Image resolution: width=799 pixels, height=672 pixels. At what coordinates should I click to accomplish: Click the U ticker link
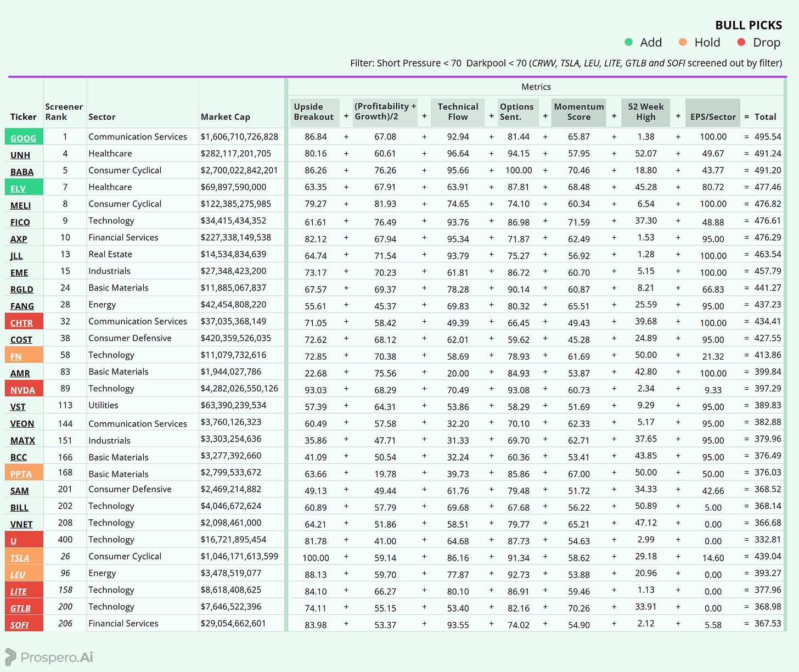coord(14,541)
